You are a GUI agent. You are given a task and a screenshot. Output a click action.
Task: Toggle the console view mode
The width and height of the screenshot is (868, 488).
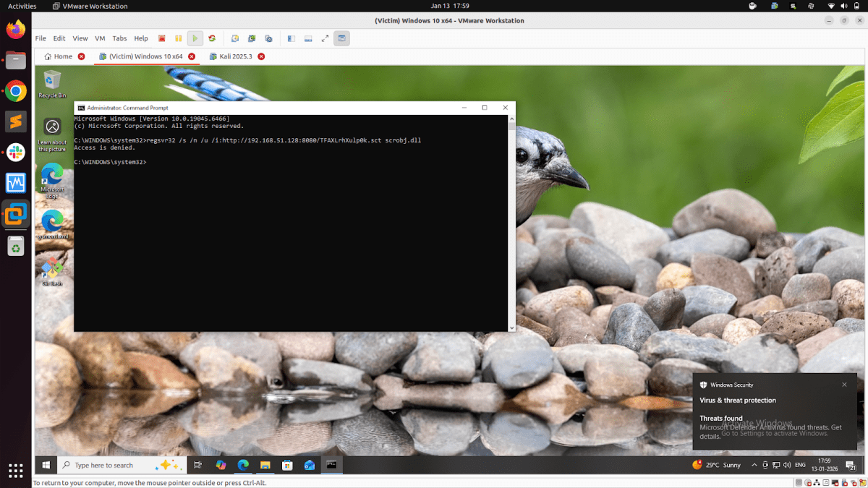pyautogui.click(x=341, y=38)
